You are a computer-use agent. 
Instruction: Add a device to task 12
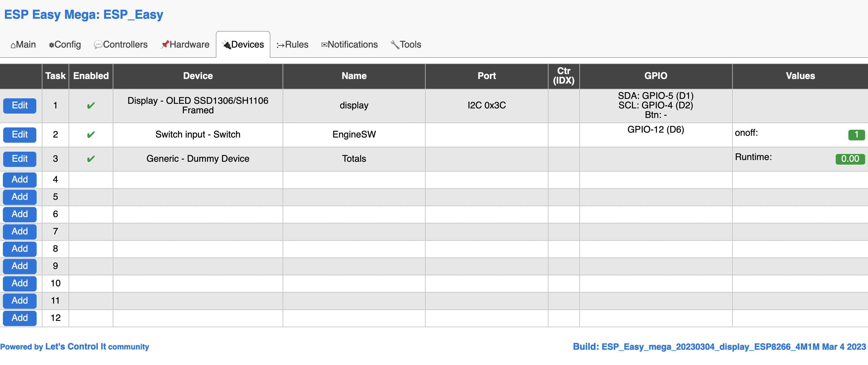[x=20, y=318]
